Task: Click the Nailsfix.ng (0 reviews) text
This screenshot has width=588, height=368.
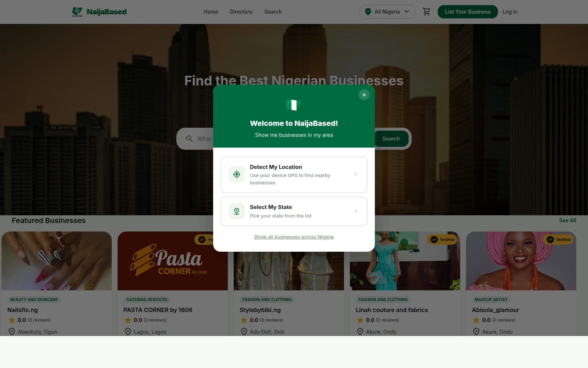Action: click(39, 320)
